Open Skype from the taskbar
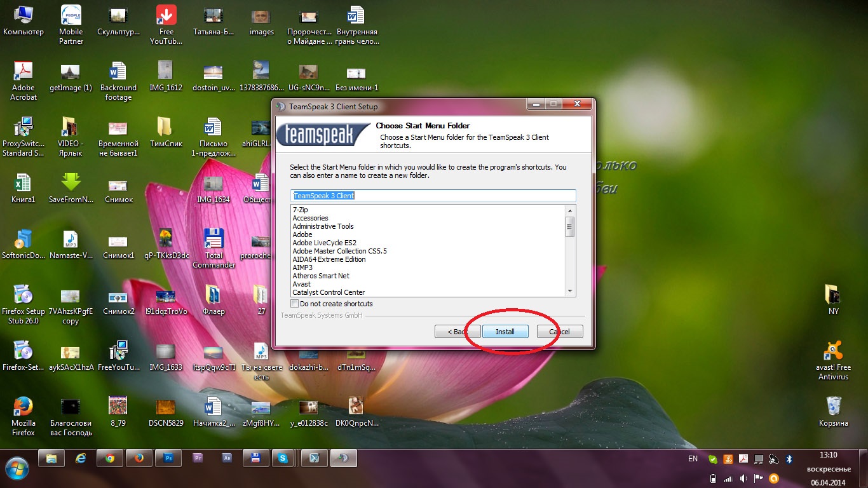This screenshot has width=868, height=488. coord(283,457)
